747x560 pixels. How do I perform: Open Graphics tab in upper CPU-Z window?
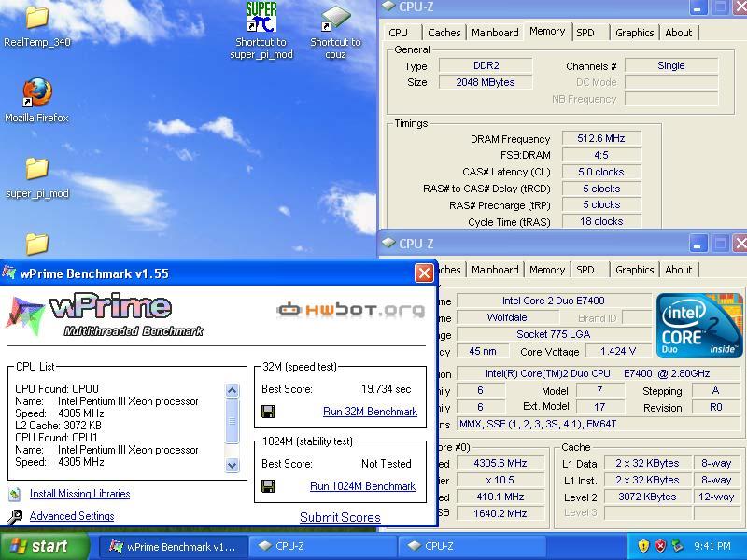635,33
